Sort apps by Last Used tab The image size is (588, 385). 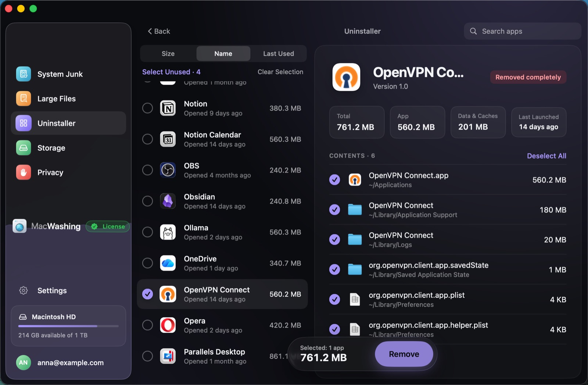[x=278, y=54]
